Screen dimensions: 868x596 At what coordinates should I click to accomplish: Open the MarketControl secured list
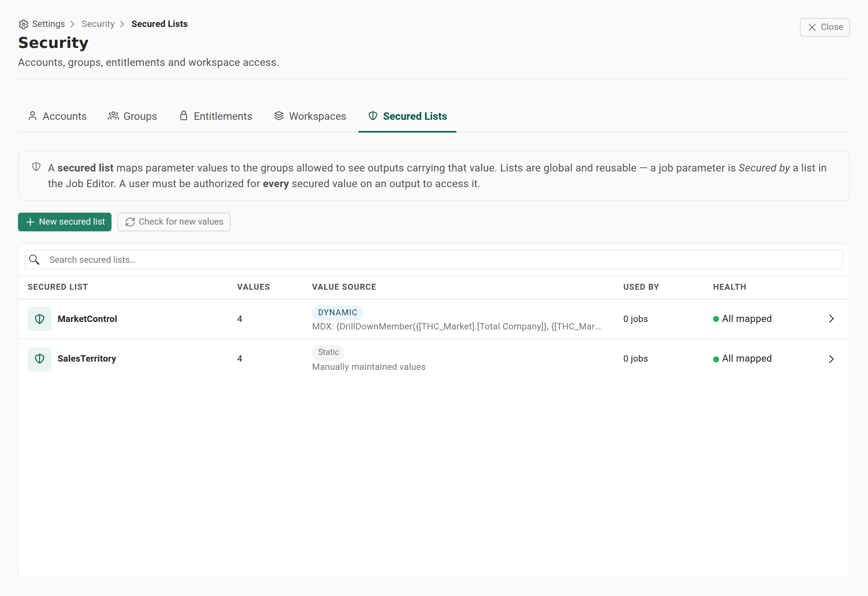(87, 319)
